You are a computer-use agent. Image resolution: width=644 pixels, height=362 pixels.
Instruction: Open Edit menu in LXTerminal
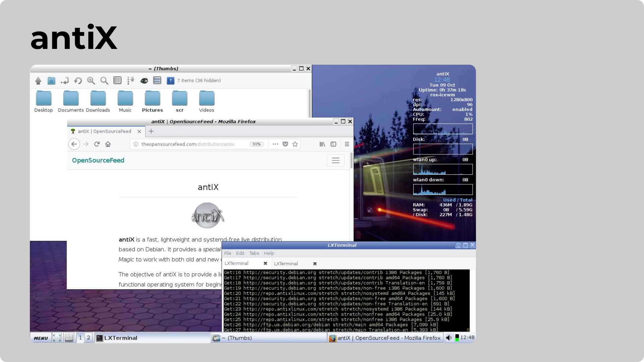point(240,253)
